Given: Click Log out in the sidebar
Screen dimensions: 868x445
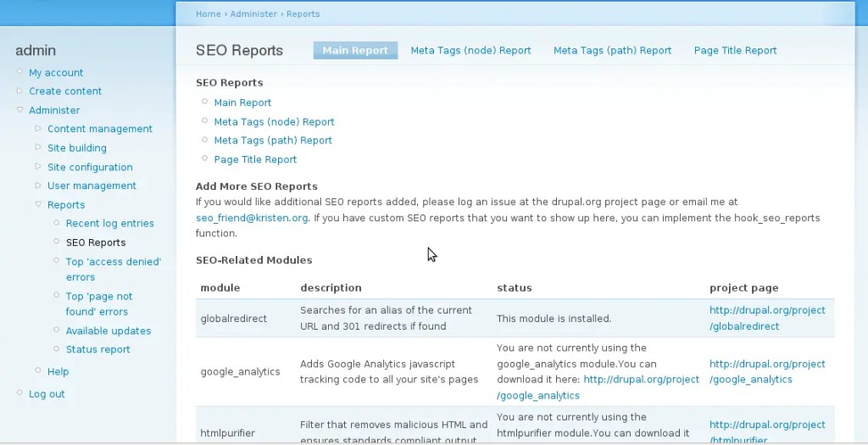Looking at the screenshot, I should pos(47,394).
